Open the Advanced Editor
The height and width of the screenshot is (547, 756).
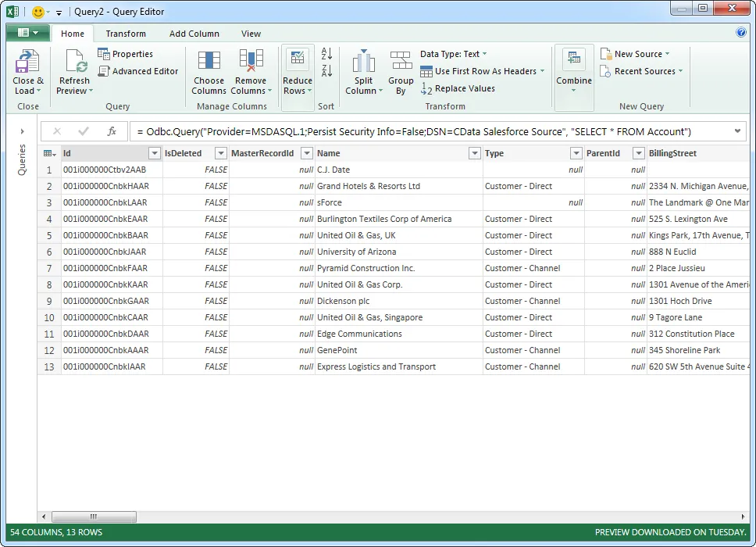click(138, 71)
